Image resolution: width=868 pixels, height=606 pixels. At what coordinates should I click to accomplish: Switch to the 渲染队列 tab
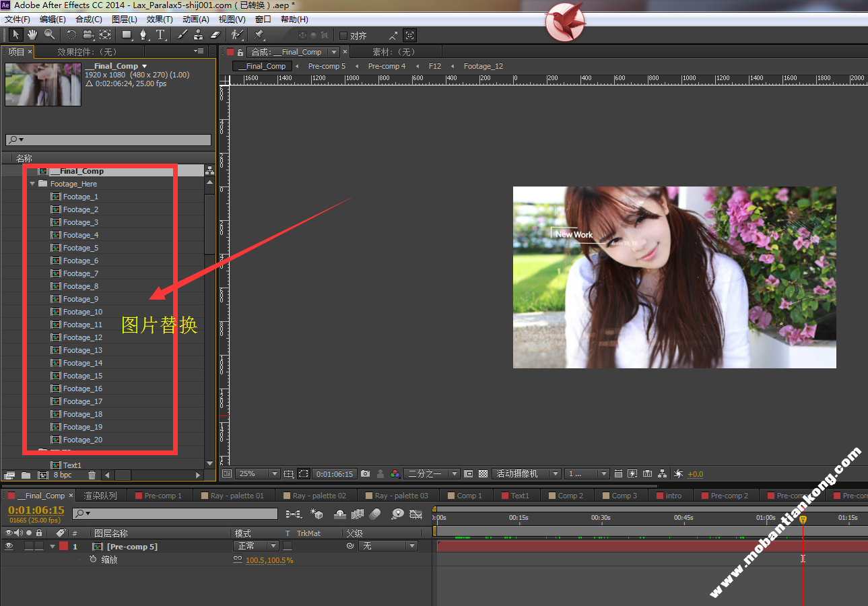click(x=100, y=496)
